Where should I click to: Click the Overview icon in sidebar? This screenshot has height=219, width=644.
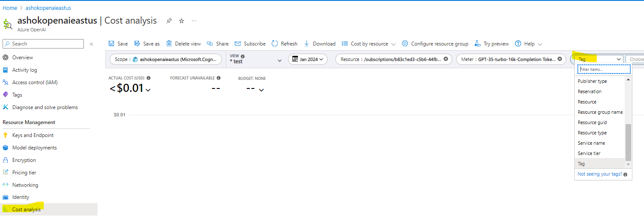click(6, 58)
